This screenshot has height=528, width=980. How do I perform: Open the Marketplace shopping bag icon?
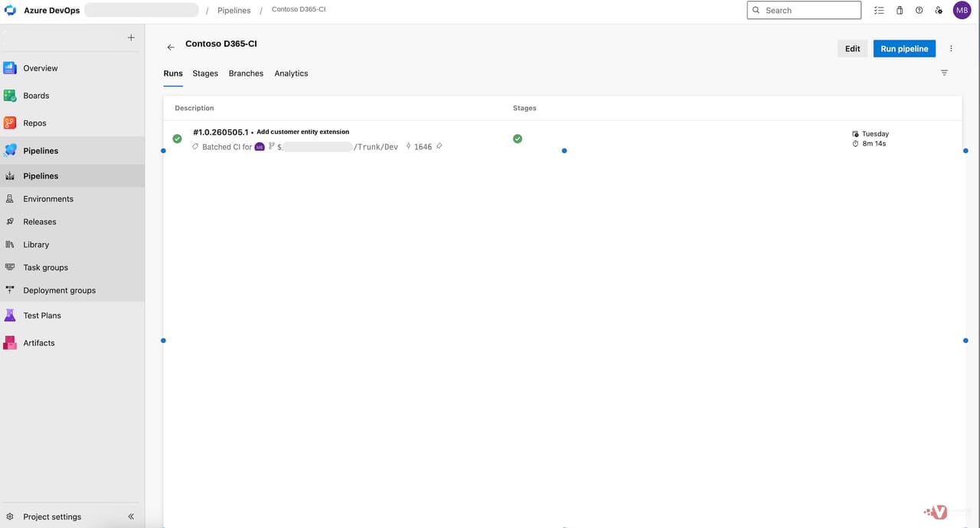900,11
